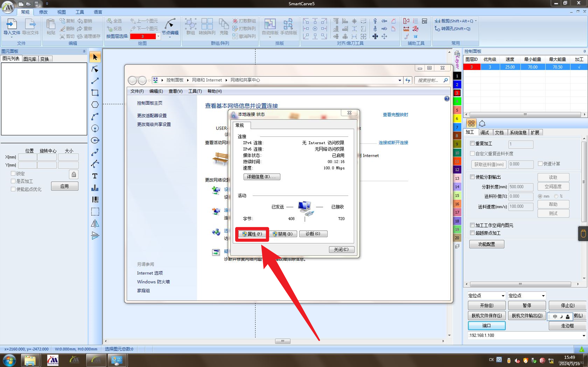
Task: Expand the 192.168.1.100 address dropdown
Action: tap(584, 335)
